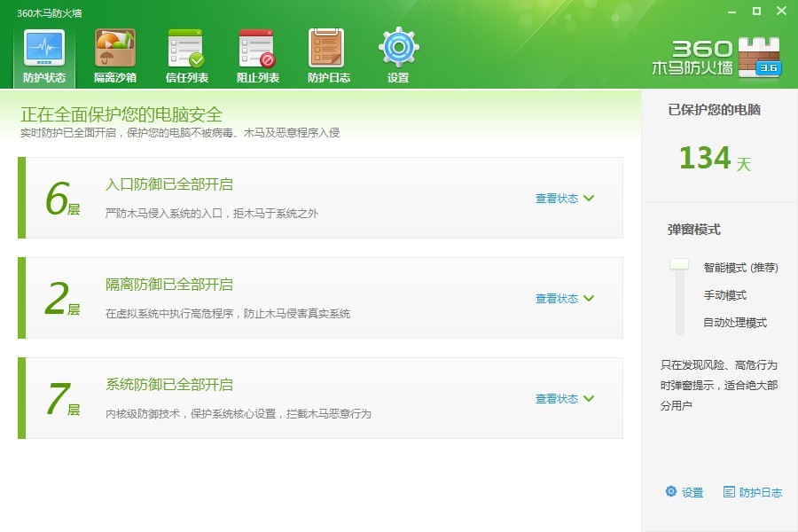Open the 设置 gear icon in toolbar
Viewport: 798px width, 532px height.
tap(398, 47)
